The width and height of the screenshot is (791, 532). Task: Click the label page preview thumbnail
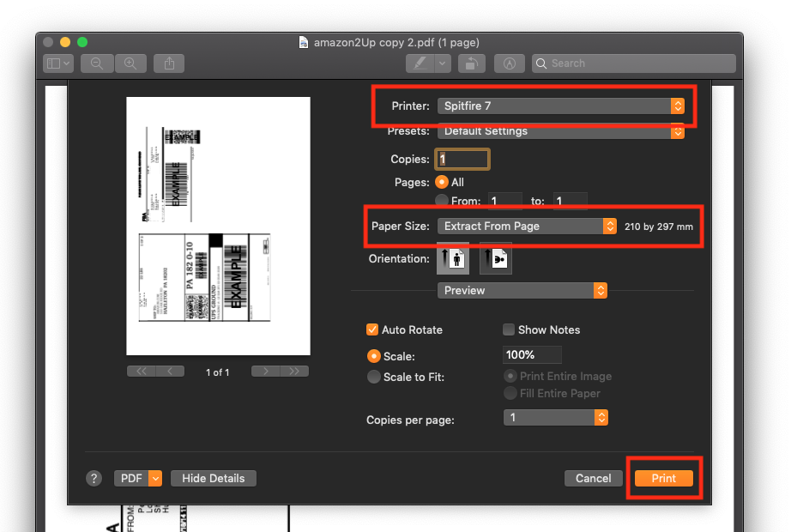(x=219, y=227)
